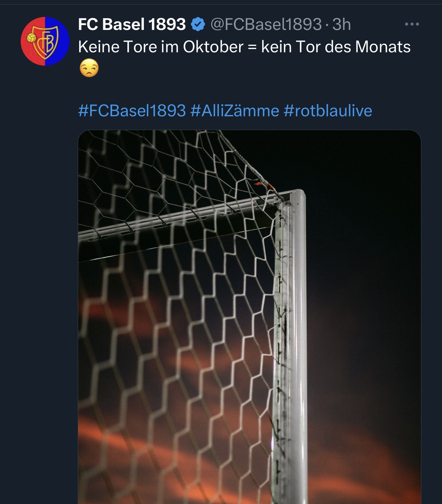
Task: Open the three-dot more options menu
Action: [412, 24]
